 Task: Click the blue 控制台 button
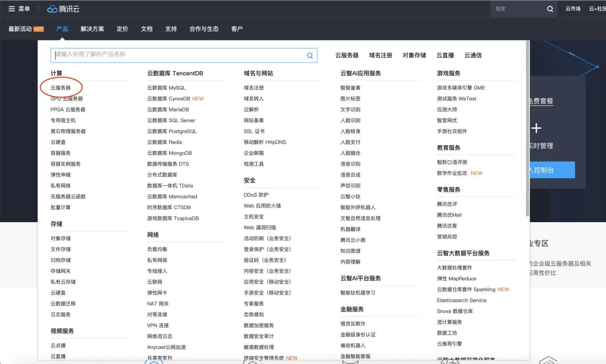point(551,170)
